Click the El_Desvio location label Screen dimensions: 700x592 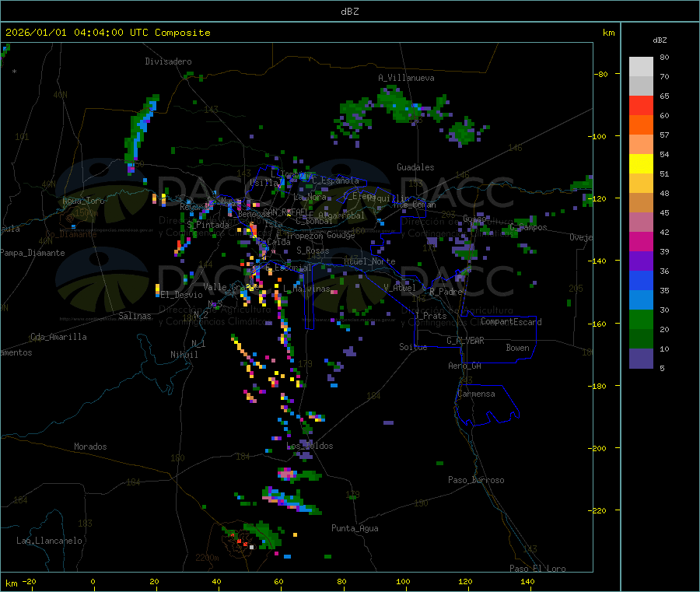click(x=181, y=295)
